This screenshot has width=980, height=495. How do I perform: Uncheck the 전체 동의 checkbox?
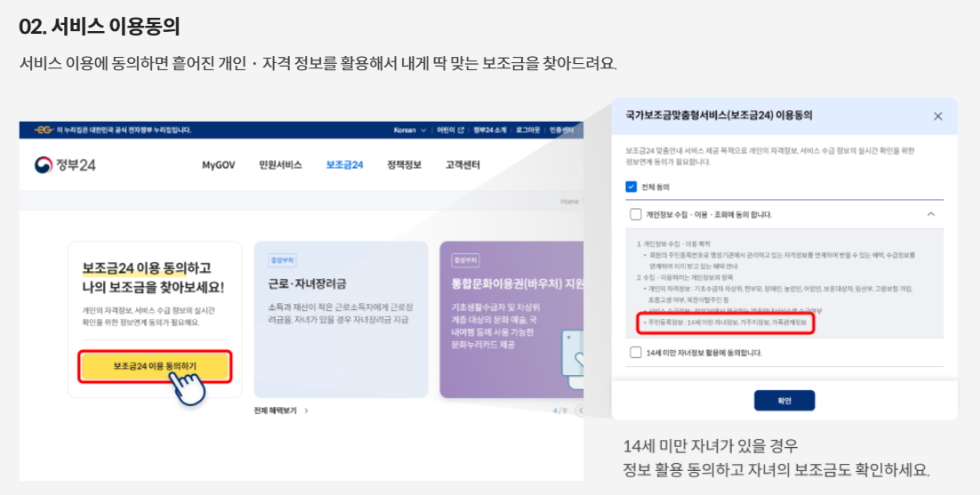(x=631, y=187)
